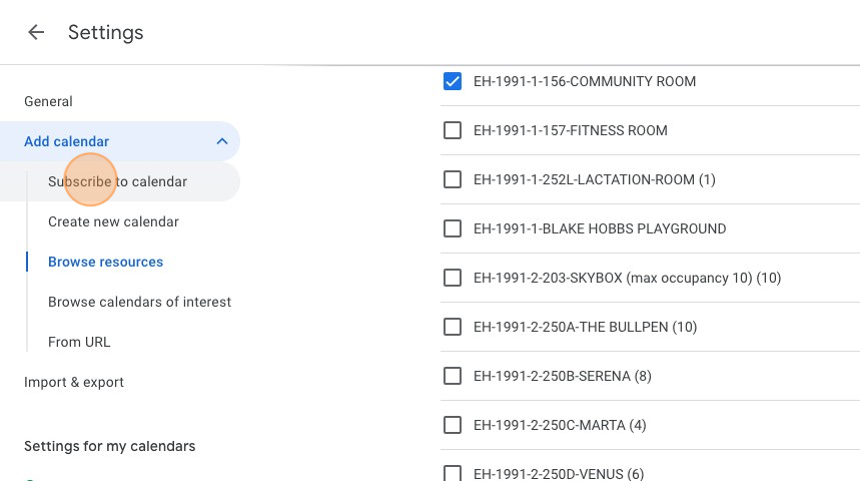
Task: Click EH-1991-2-250B-SERENA (8) label
Action: (563, 376)
